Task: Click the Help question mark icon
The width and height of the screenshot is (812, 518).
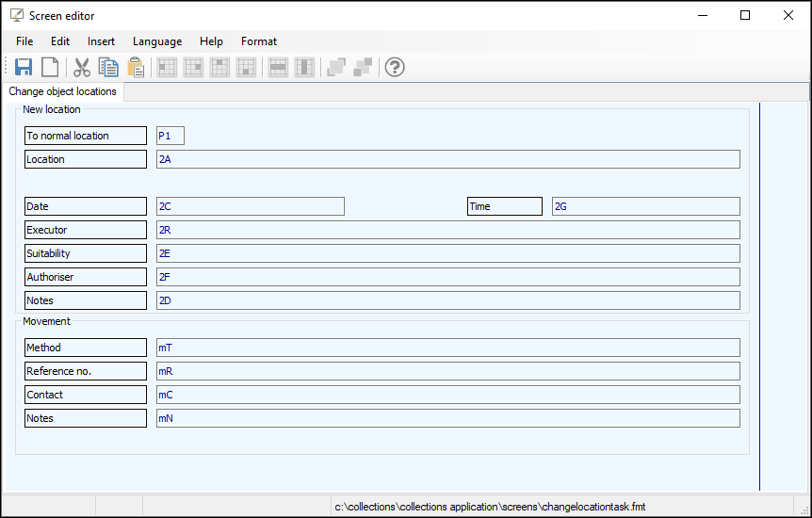Action: click(x=395, y=68)
